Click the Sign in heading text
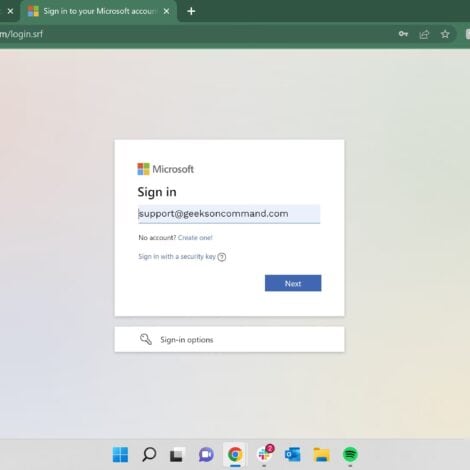 [157, 192]
